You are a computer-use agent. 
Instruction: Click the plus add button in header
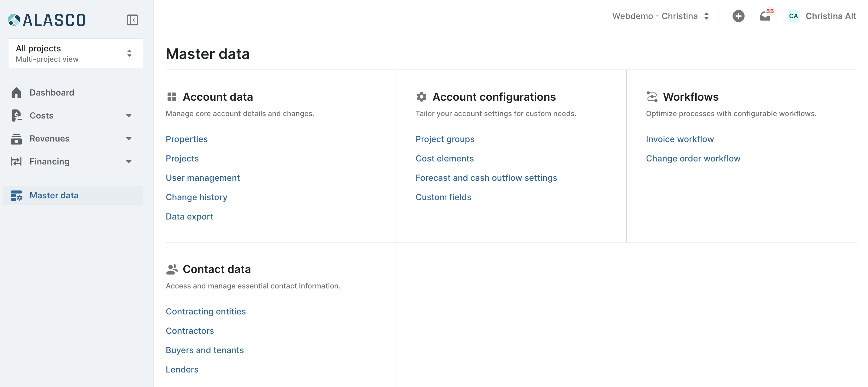pos(738,16)
